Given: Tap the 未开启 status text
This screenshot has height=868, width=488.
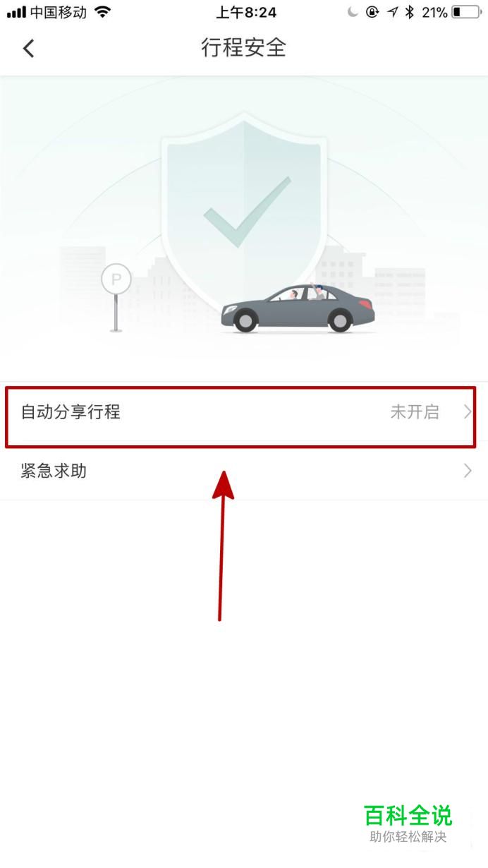Looking at the screenshot, I should pyautogui.click(x=415, y=412).
